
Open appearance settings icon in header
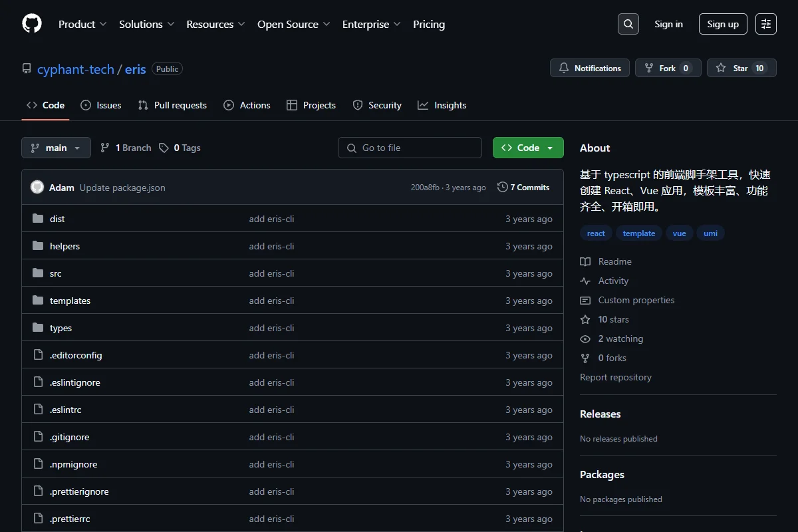[x=766, y=24]
